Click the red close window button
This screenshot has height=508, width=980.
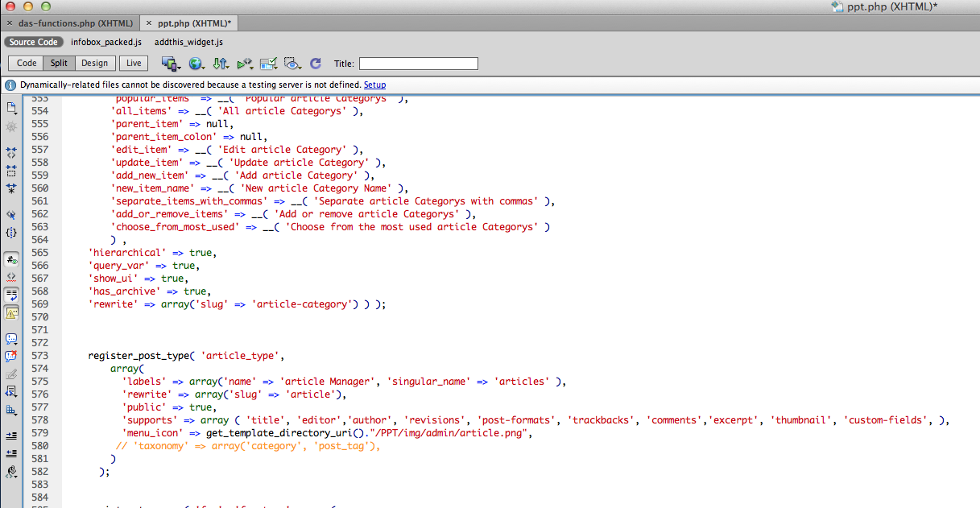9,6
